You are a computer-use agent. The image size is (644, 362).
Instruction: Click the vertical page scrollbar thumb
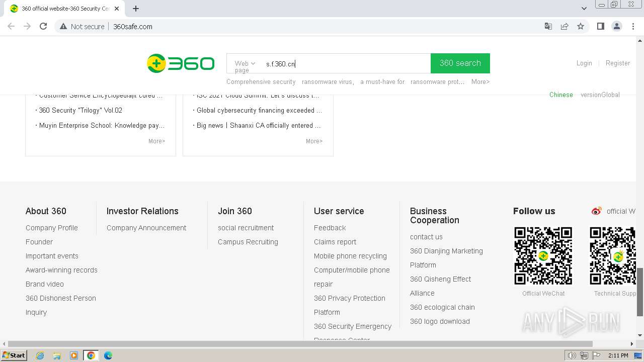coord(640,292)
